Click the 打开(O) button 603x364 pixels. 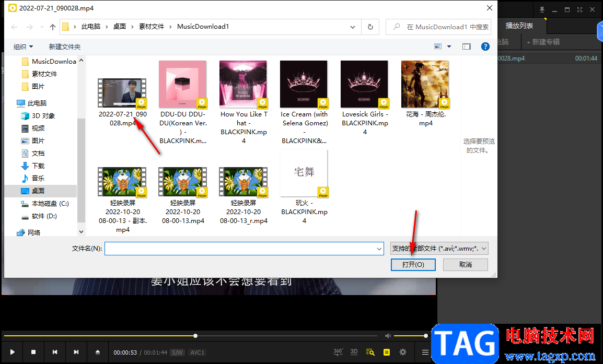413,264
